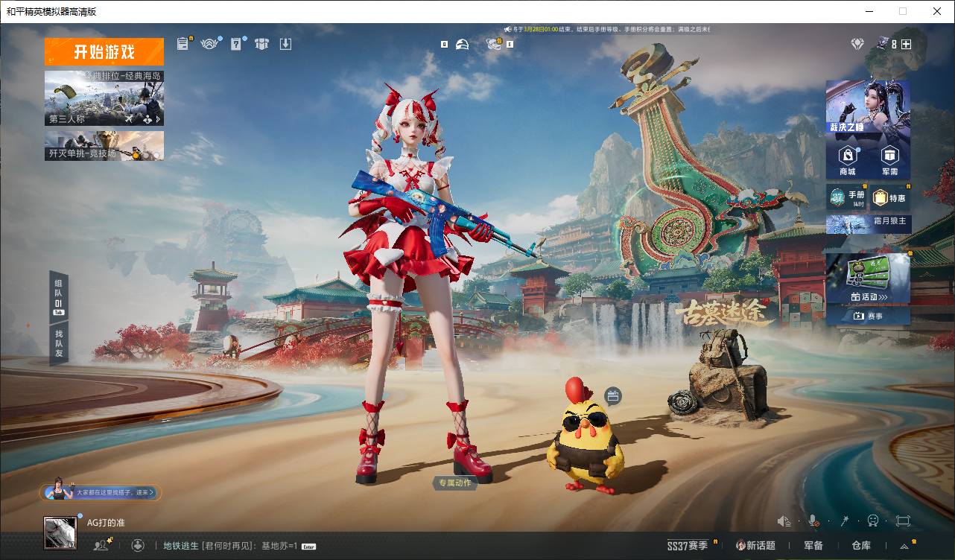Click the orange 开始游戏 start button
This screenshot has width=955, height=560.
(104, 52)
